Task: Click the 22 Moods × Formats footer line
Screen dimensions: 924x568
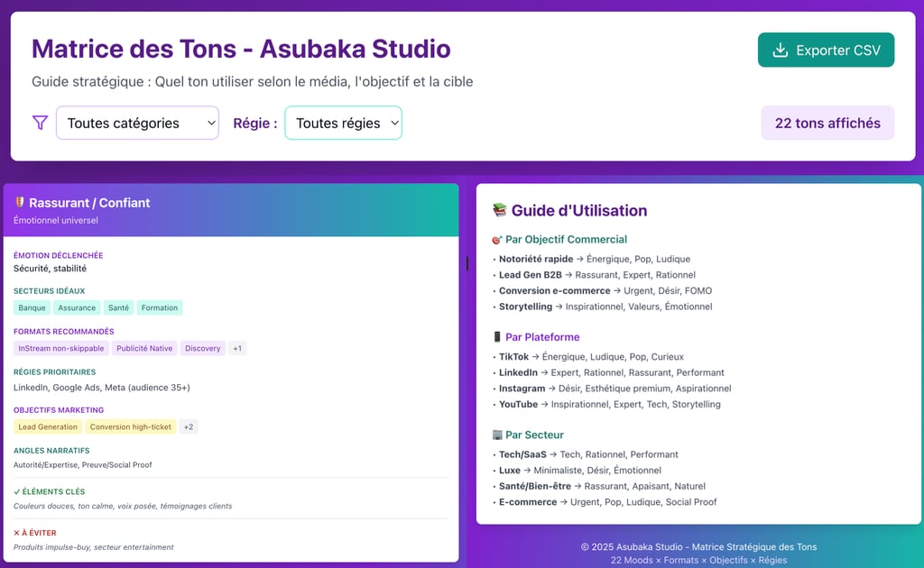Action: coord(698,561)
